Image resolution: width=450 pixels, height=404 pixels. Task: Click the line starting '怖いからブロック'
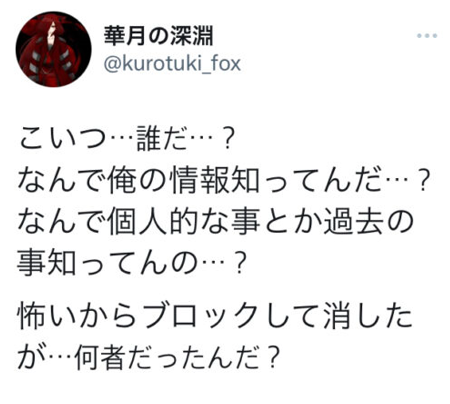215,315
